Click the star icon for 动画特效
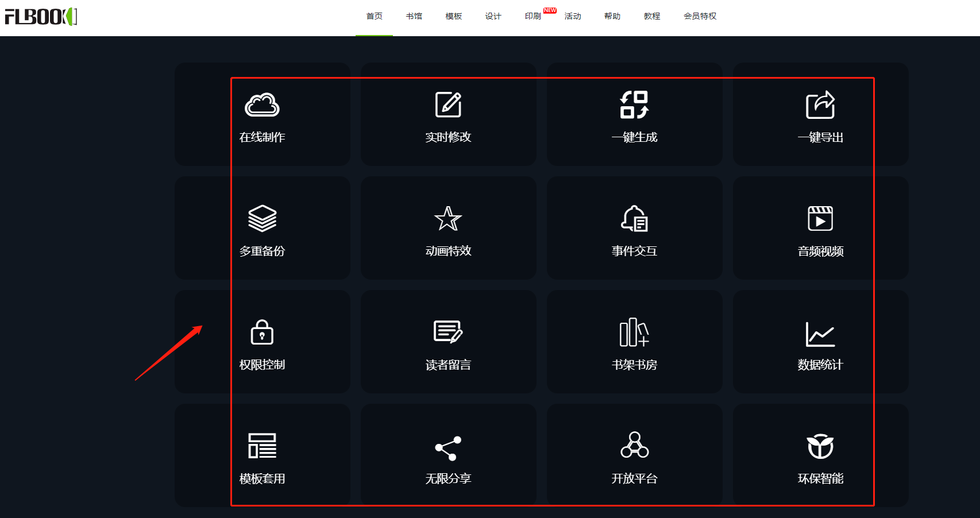Viewport: 980px width, 518px height. (448, 218)
